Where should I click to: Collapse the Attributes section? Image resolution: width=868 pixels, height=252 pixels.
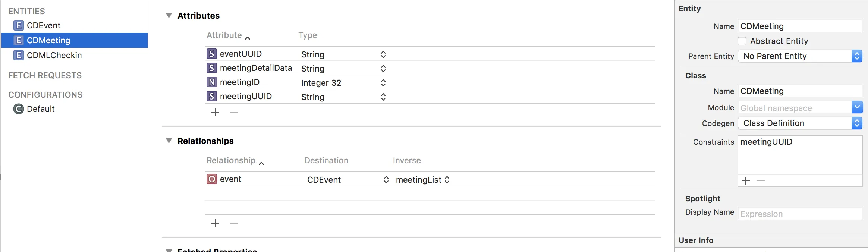tap(169, 16)
